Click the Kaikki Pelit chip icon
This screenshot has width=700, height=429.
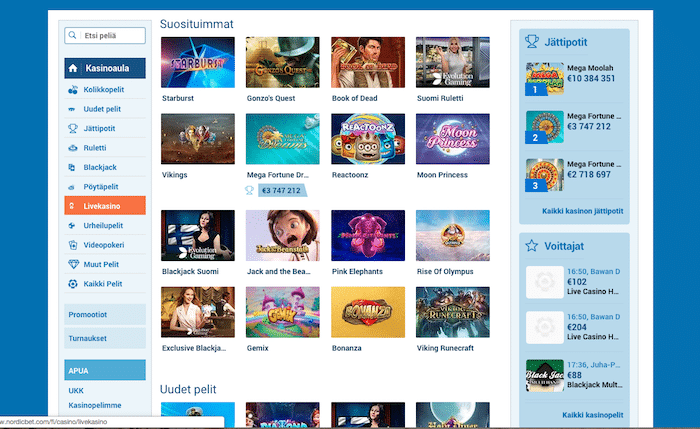73,284
